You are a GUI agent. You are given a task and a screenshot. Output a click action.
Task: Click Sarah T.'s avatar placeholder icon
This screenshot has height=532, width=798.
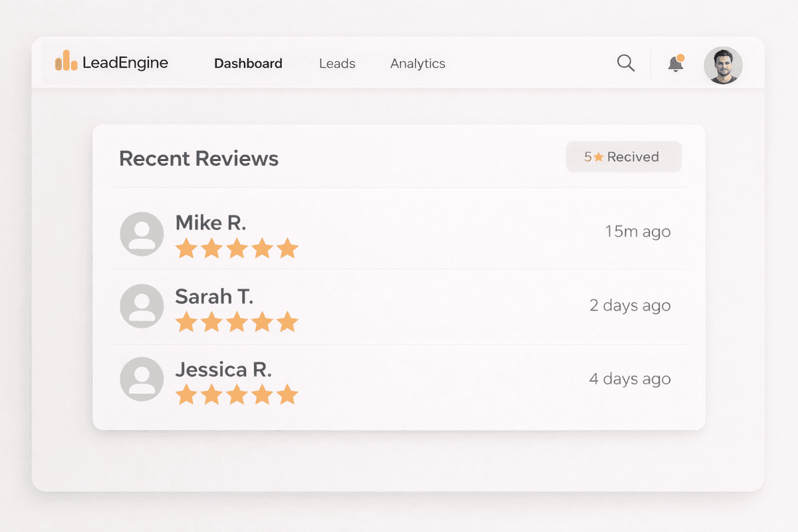[141, 306]
